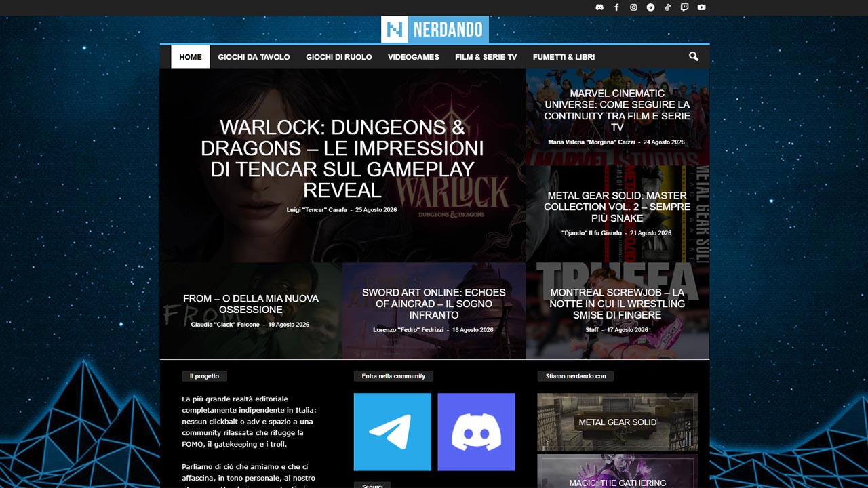Click the Staff author name
The image size is (868, 488).
point(592,330)
